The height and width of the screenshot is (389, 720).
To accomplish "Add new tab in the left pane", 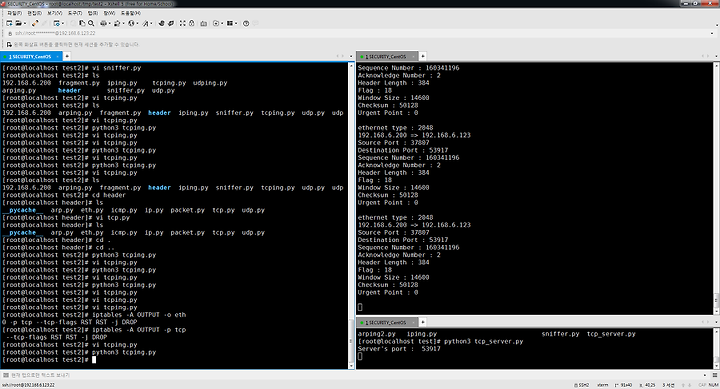I will (x=67, y=56).
